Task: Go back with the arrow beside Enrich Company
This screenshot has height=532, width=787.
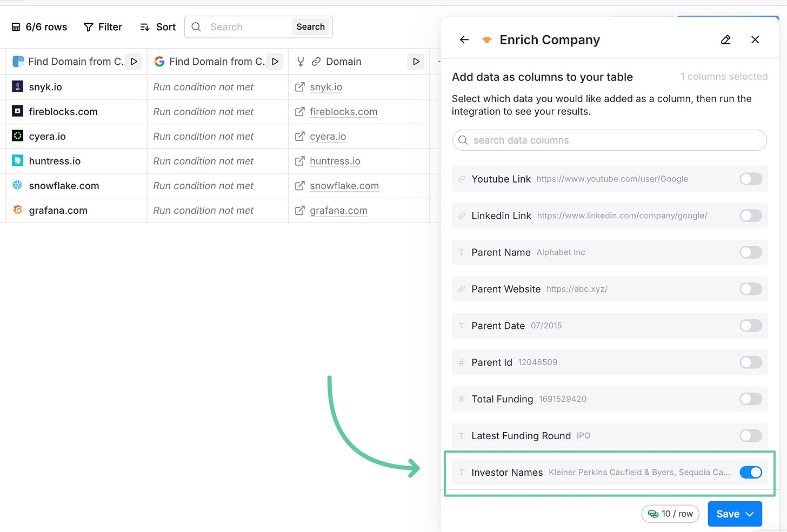Action: click(x=464, y=39)
